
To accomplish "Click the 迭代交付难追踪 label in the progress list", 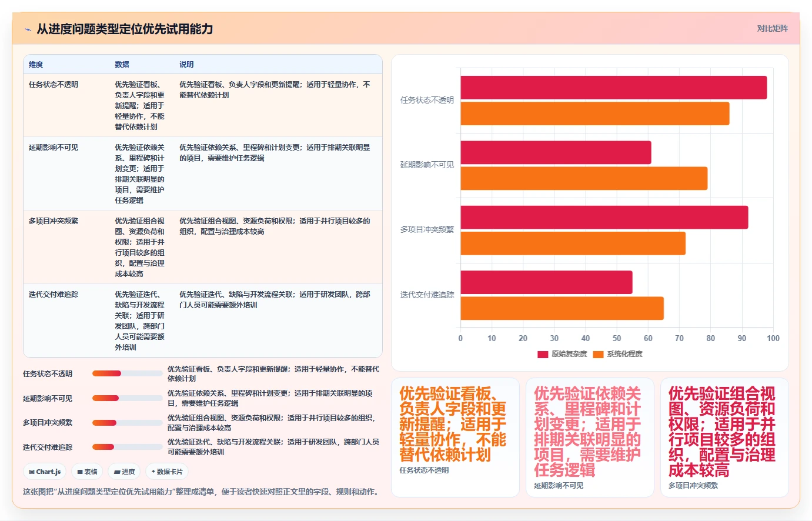I will (48, 447).
